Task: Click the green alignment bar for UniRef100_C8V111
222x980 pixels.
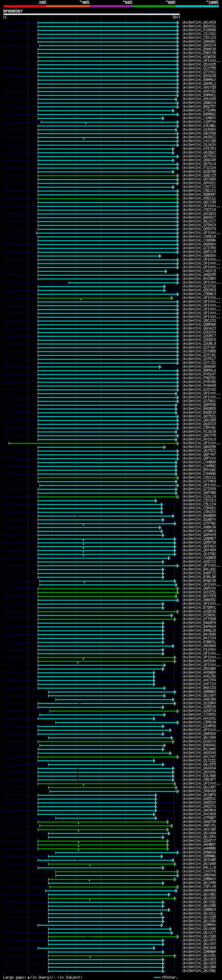Action: pos(108,477)
